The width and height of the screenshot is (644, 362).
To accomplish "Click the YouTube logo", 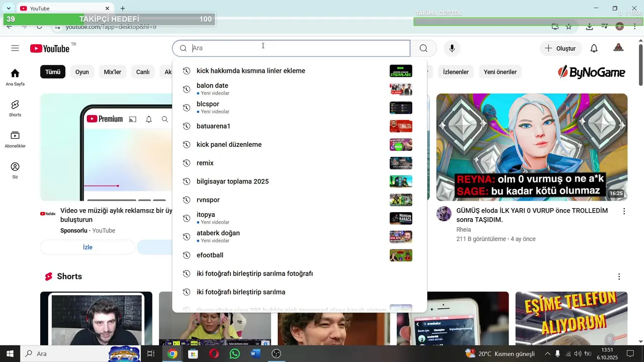I will (x=49, y=48).
